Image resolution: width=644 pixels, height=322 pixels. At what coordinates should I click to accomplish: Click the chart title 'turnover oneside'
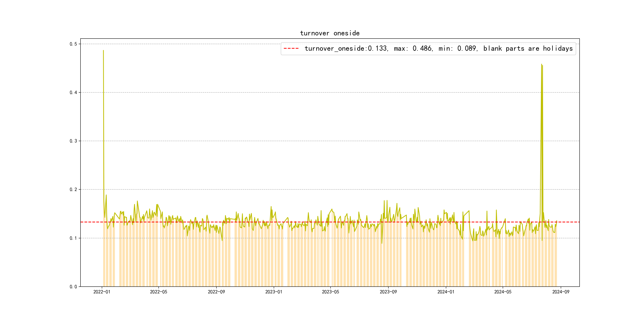[330, 33]
